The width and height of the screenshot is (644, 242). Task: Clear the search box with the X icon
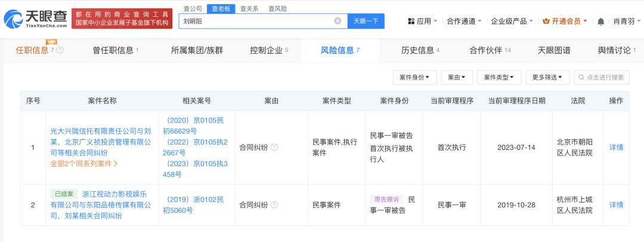click(338, 21)
